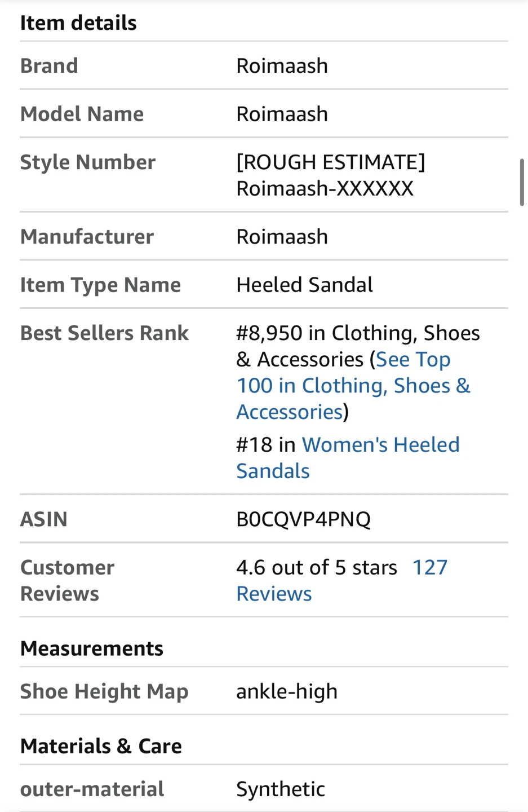
Task: Tap the Synthetic outer-material value
Action: point(280,789)
